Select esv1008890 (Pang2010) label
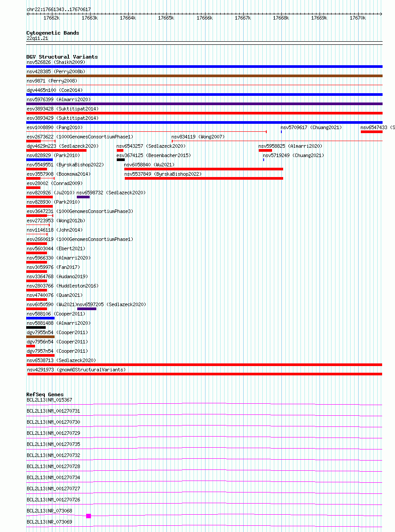 tap(55, 128)
